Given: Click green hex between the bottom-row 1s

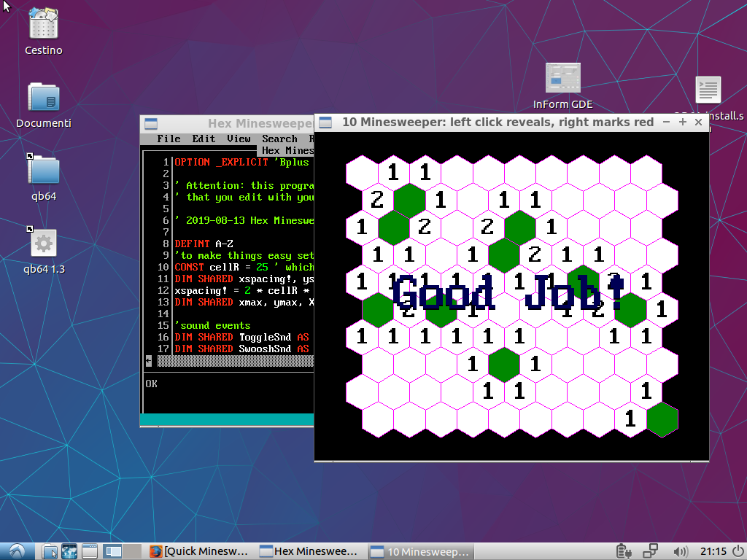Looking at the screenshot, I should [504, 365].
